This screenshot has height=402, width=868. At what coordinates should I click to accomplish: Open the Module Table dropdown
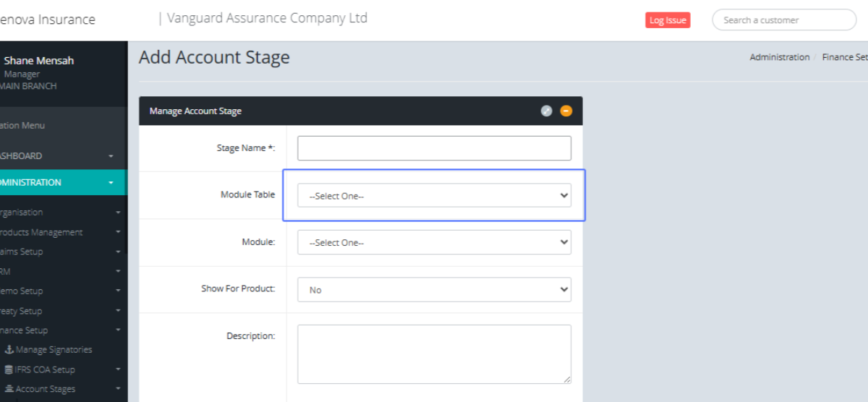pyautogui.click(x=434, y=195)
